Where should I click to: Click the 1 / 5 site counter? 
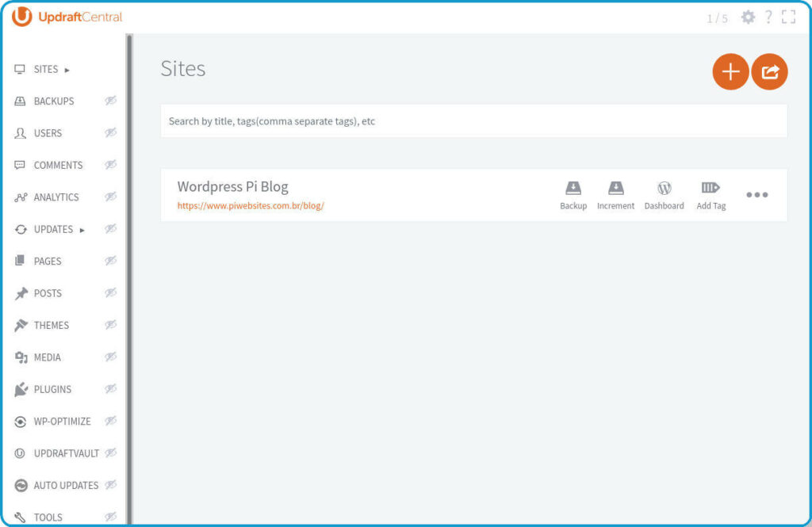717,19
